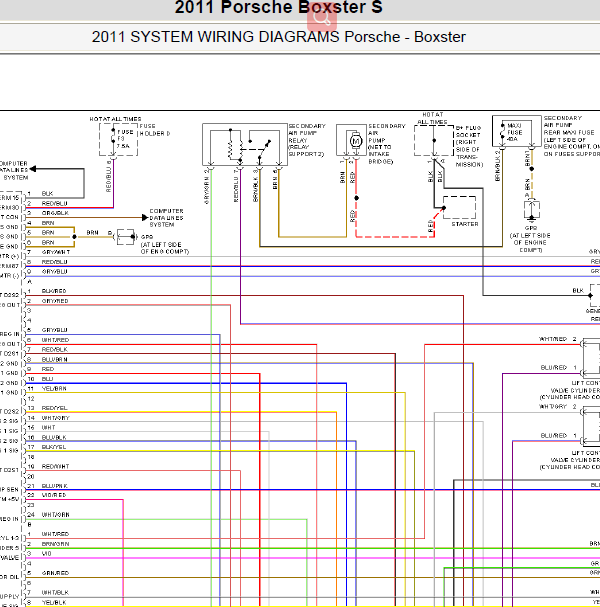
Task: Click the "GRY/RED" wire label
Action: tap(55, 301)
